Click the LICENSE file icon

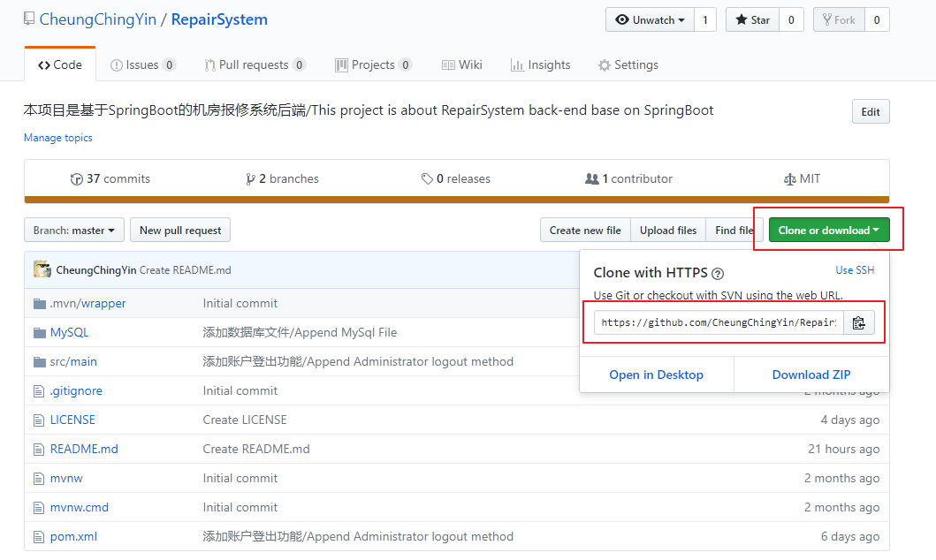(39, 420)
